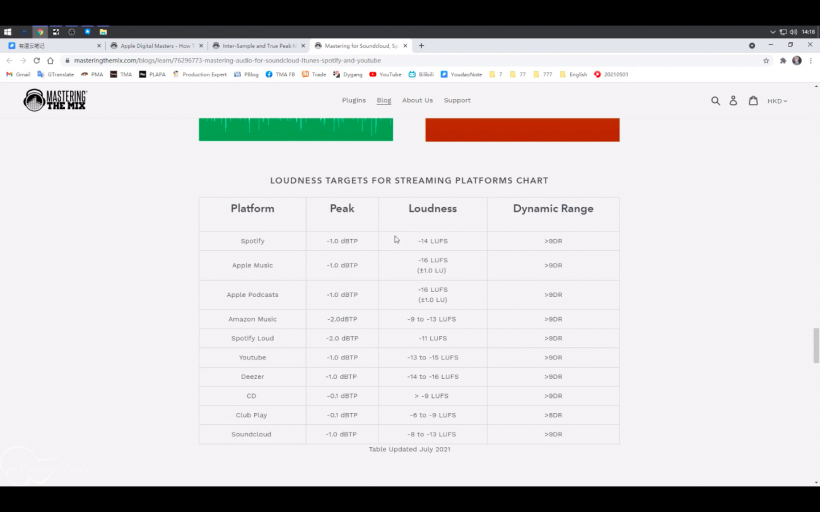820x512 pixels.
Task: Open the Support menu item
Action: pos(457,100)
